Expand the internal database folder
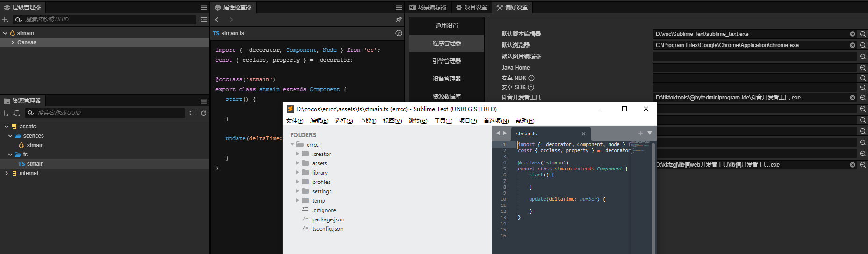868x254 pixels. pos(7,173)
